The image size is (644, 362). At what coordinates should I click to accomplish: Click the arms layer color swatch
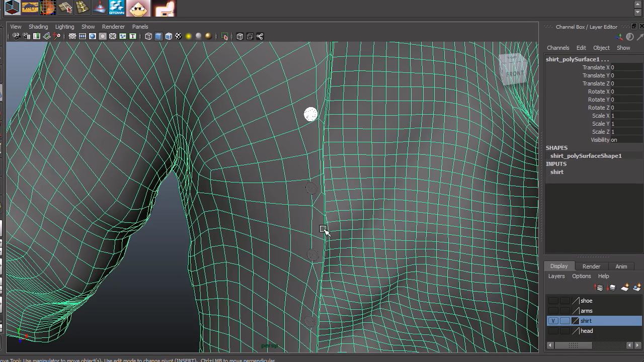(x=576, y=311)
